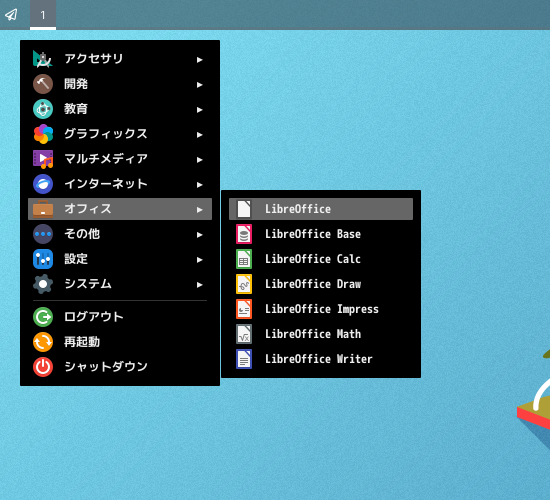The height and width of the screenshot is (500, 550).
Task: Expand the アクセサリ submenu arrow
Action: tap(200, 60)
